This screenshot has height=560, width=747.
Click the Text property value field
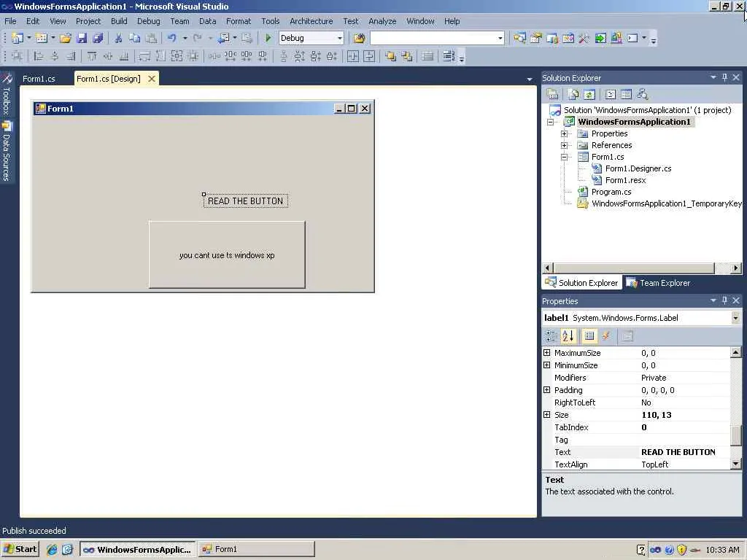coord(684,452)
